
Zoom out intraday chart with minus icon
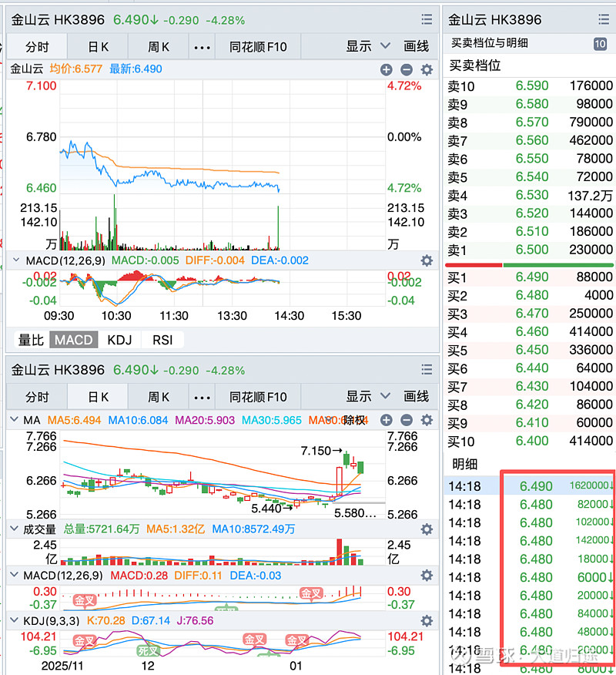[407, 70]
